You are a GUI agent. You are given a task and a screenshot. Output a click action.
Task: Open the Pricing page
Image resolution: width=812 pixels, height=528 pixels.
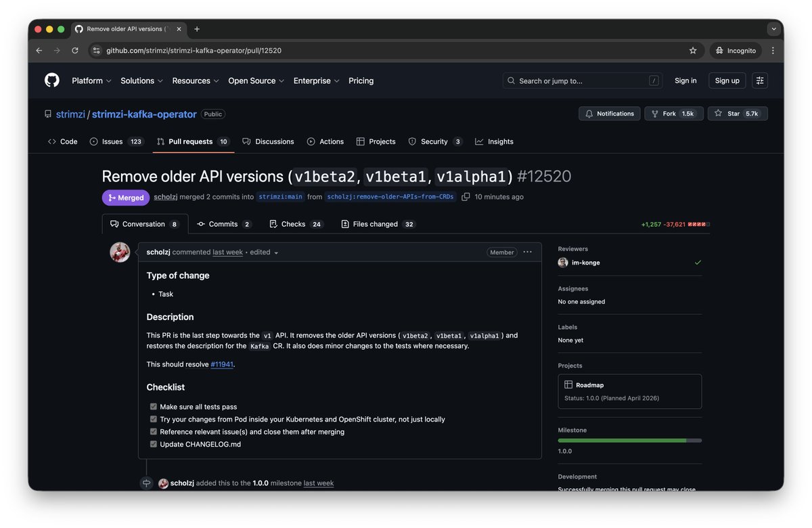(361, 81)
